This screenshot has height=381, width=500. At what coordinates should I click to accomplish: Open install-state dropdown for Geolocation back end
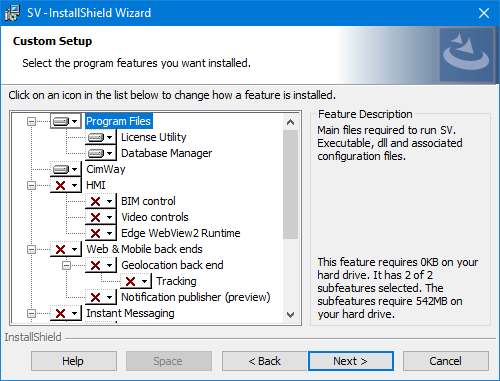click(101, 265)
